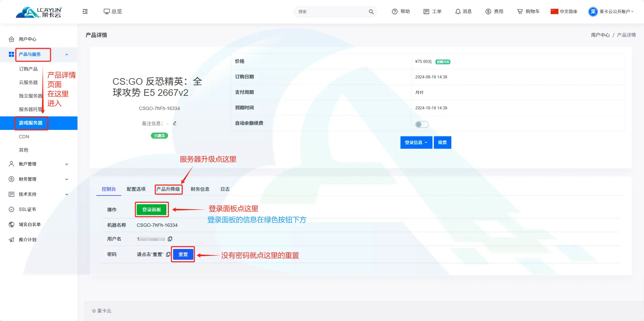Toggle the 自动余额续费 switch

[422, 124]
